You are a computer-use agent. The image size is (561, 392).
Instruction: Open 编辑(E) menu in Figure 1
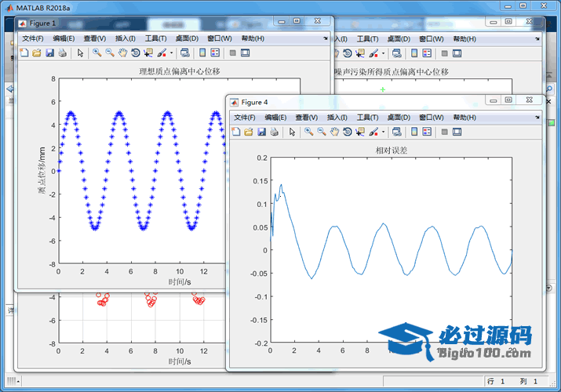(64, 38)
